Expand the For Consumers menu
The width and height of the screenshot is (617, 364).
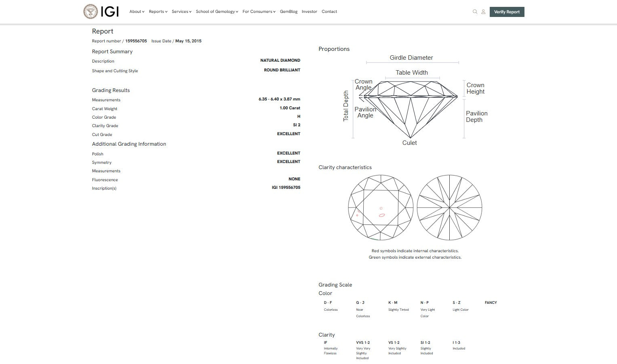point(259,12)
